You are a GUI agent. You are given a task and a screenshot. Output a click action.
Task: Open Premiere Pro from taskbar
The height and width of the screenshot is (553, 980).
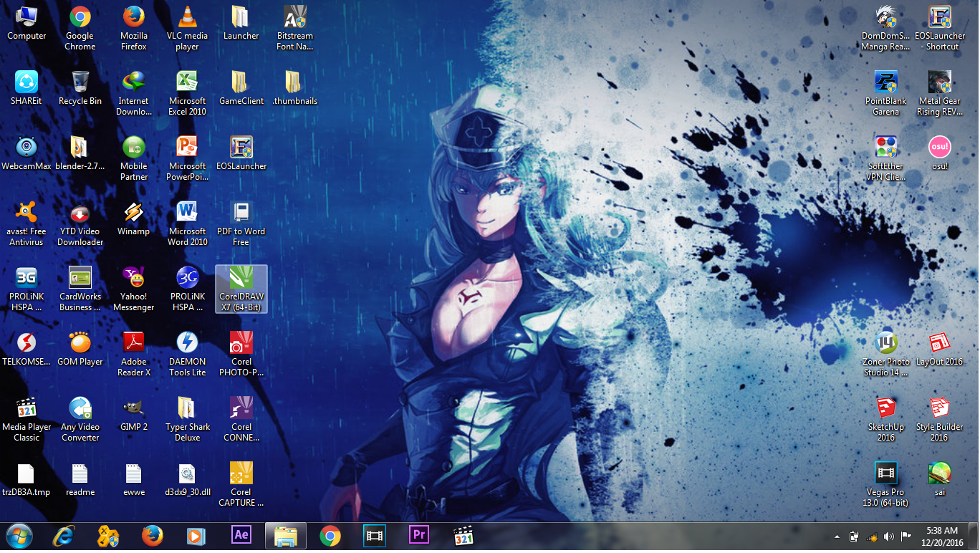pyautogui.click(x=419, y=536)
